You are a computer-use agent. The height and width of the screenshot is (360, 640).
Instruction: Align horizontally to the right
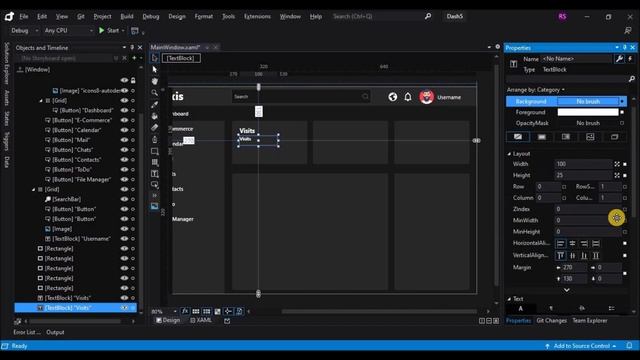pos(584,244)
